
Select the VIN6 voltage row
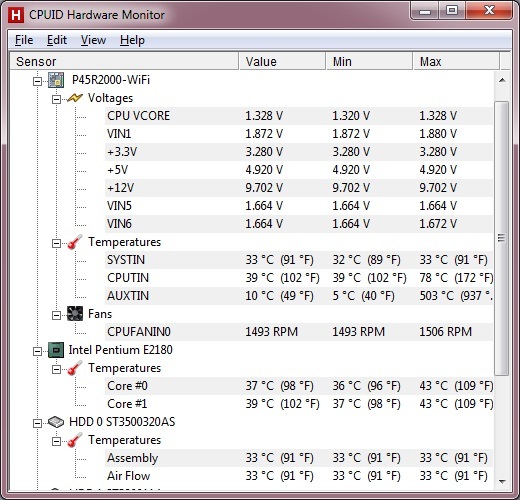point(299,224)
